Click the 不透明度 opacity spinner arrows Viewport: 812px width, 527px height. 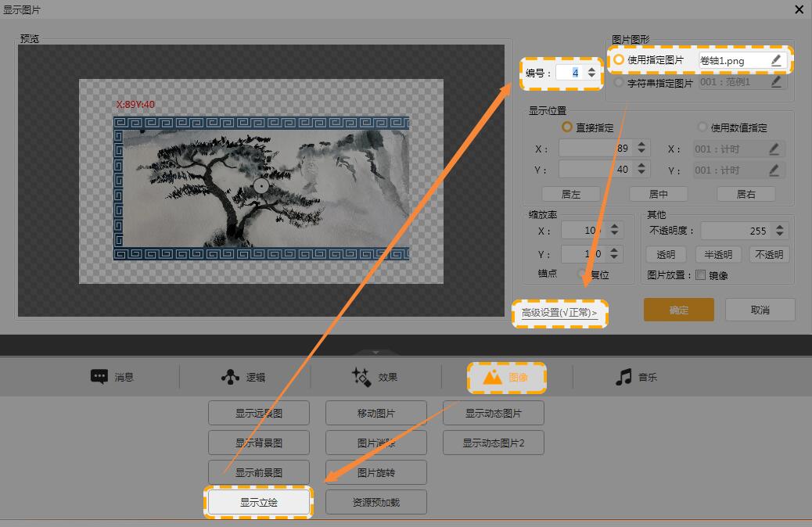click(779, 231)
